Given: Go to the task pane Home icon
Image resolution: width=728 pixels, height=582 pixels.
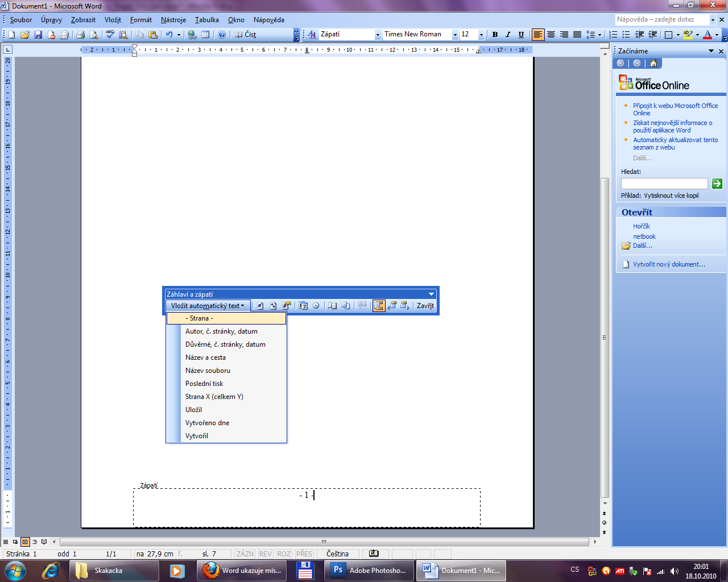Looking at the screenshot, I should 653,63.
